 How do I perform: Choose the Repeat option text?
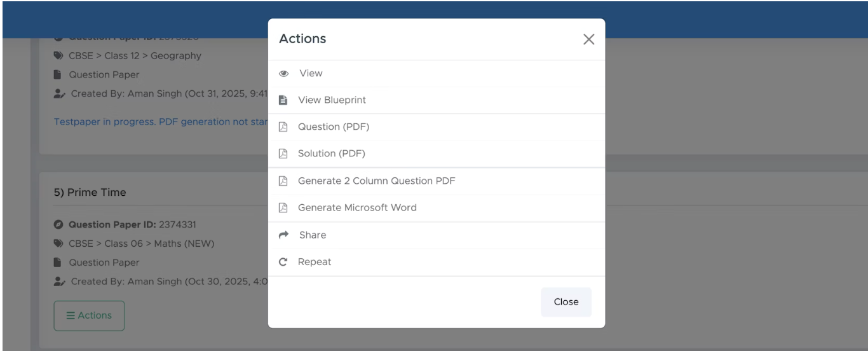pyautogui.click(x=315, y=262)
